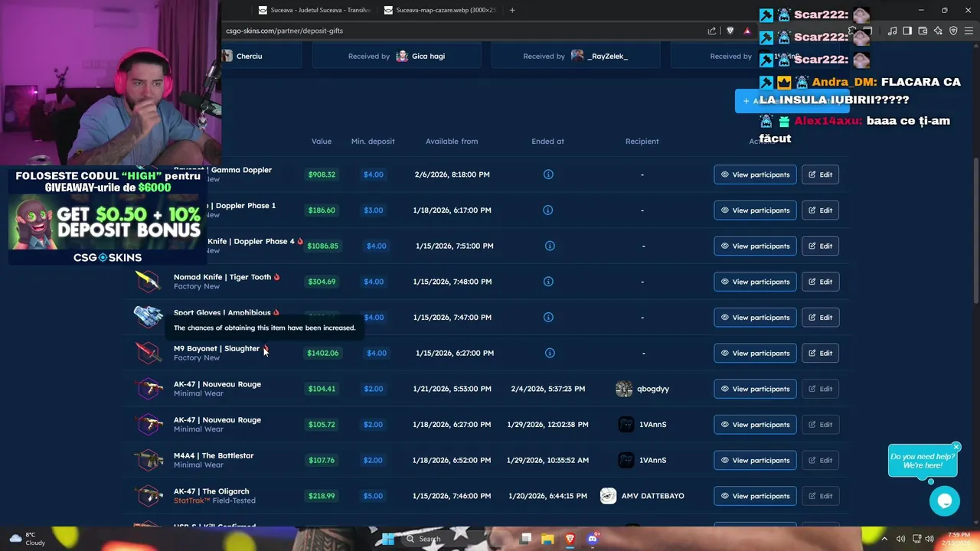Click fire icon beside M9 Bayonet Slaughter
Image resolution: width=980 pixels, height=551 pixels.
click(266, 348)
